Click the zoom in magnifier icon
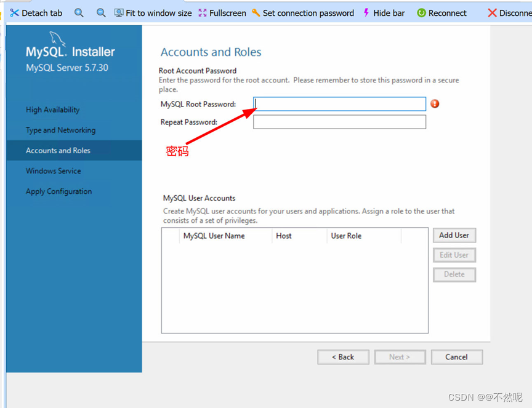 [79, 13]
